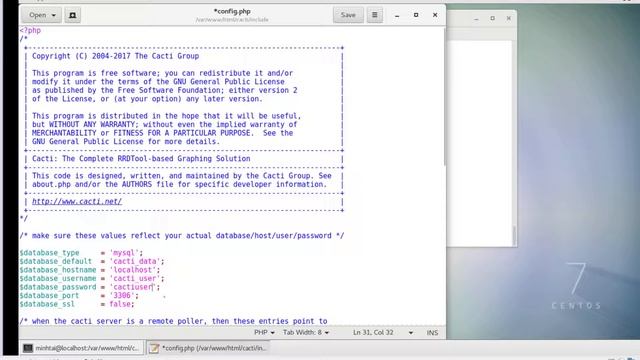Screen dimensions: 640x360
Task: Place cursor in 'localhost' hostname value
Action: (x=133, y=270)
